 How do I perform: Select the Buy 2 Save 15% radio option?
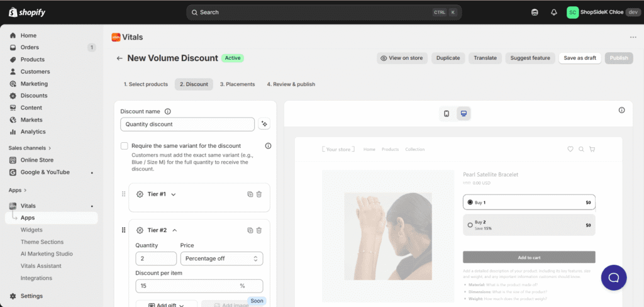pyautogui.click(x=470, y=225)
